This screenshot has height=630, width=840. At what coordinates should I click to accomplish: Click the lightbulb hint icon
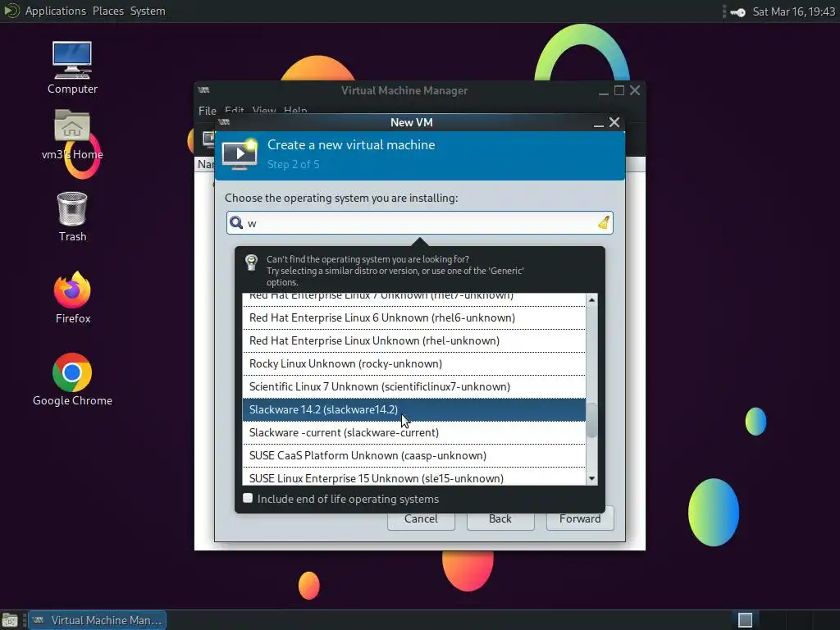point(251,262)
